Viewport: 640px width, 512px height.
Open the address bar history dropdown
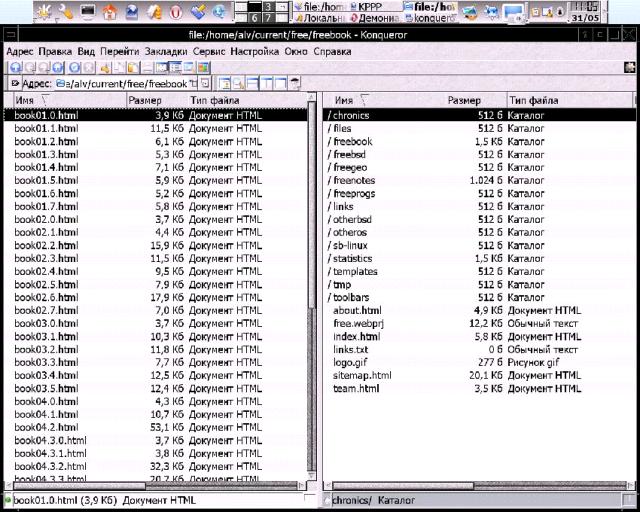pos(194,84)
